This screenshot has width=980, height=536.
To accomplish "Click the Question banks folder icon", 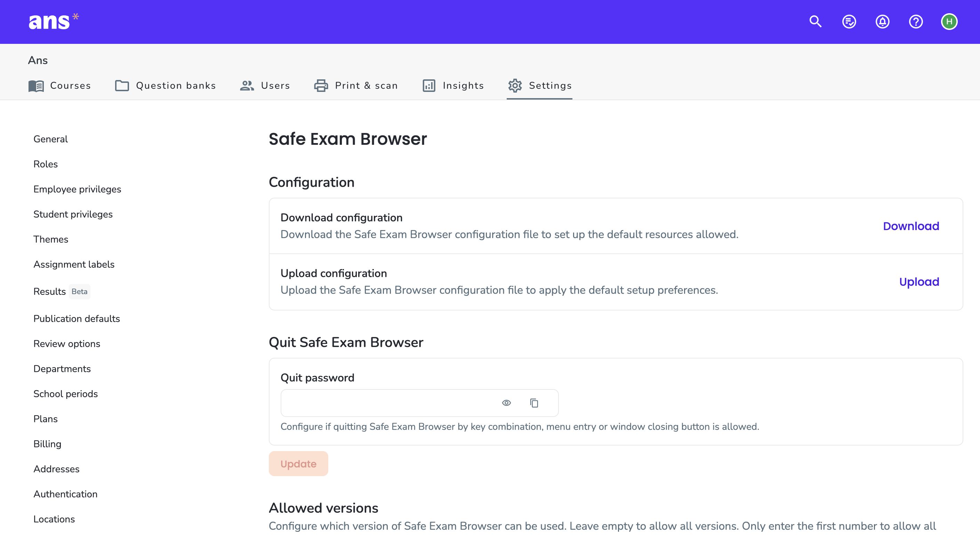I will (122, 86).
